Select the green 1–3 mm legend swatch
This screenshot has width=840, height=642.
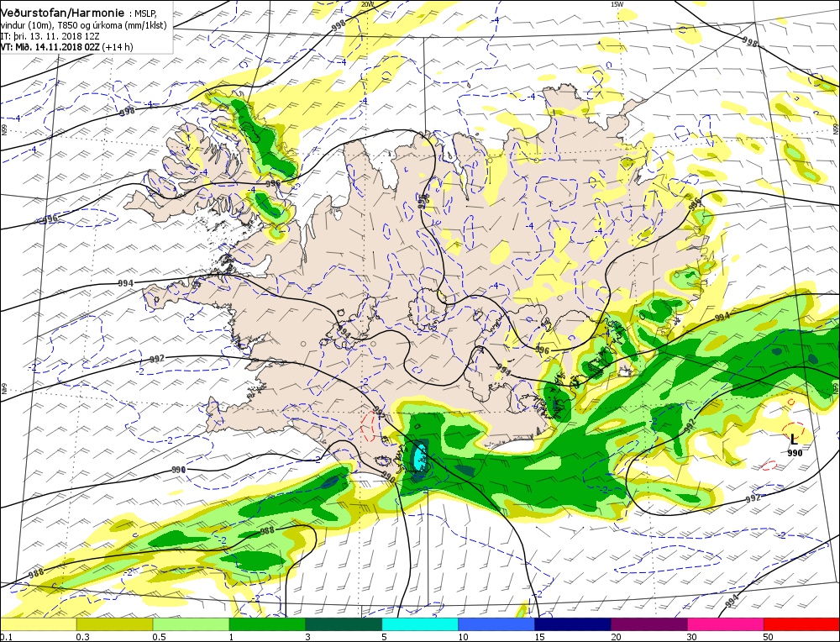(x=267, y=624)
